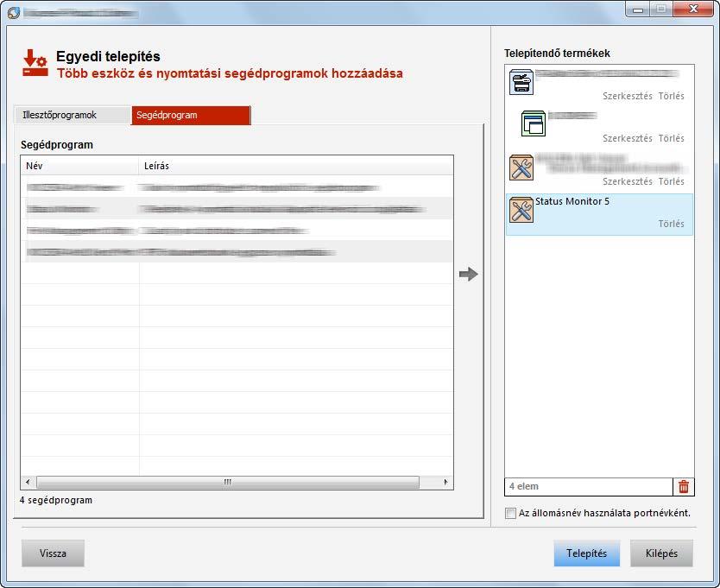
Task: Click Szerkesztés for the green window item
Action: click(628, 138)
